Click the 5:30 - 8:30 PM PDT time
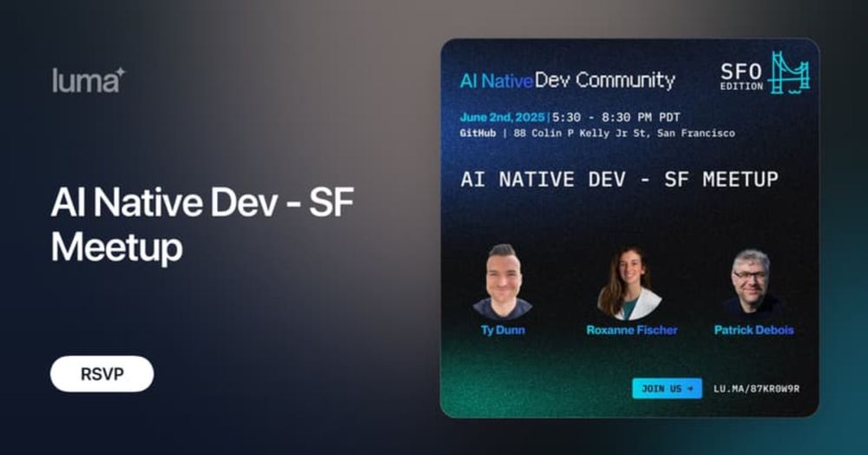 (615, 117)
